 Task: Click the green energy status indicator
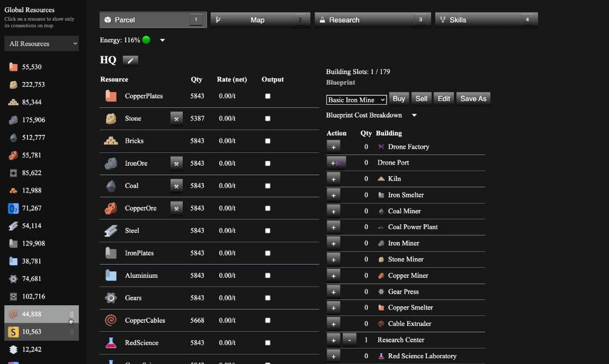[x=146, y=40]
